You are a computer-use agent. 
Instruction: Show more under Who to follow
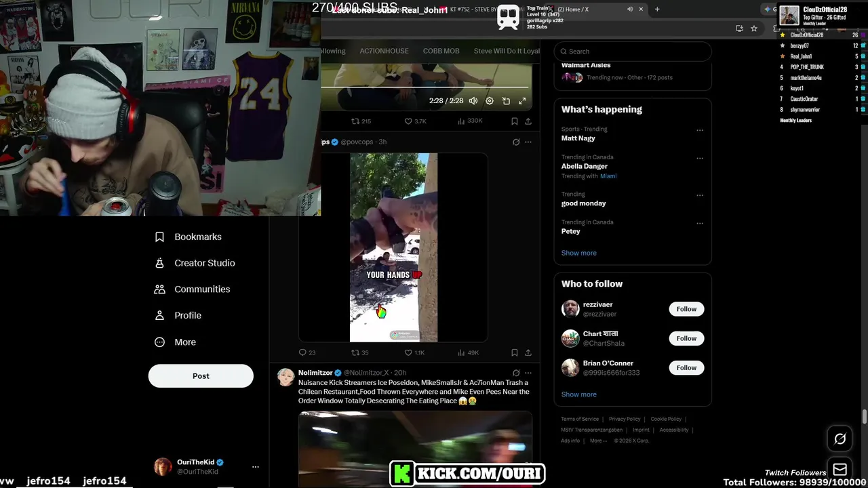(578, 394)
